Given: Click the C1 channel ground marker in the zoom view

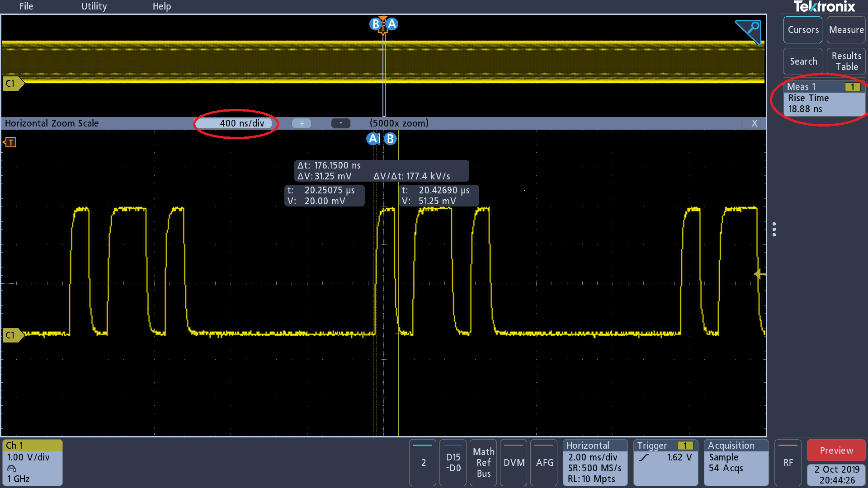Looking at the screenshot, I should [x=12, y=335].
